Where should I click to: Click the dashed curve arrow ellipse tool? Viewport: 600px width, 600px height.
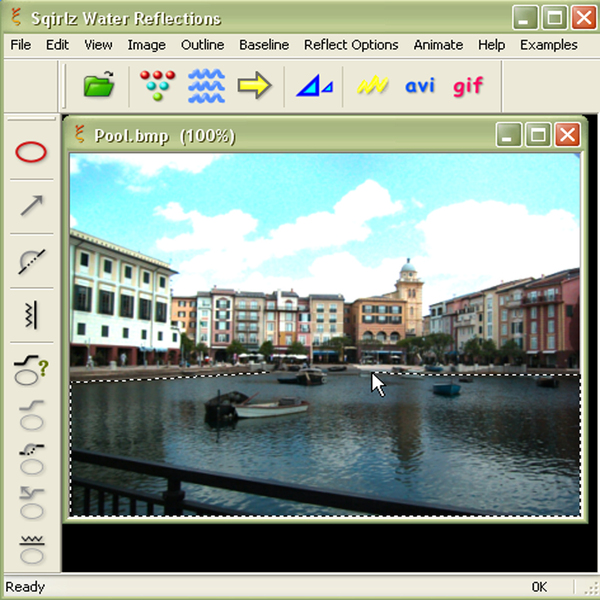31,459
